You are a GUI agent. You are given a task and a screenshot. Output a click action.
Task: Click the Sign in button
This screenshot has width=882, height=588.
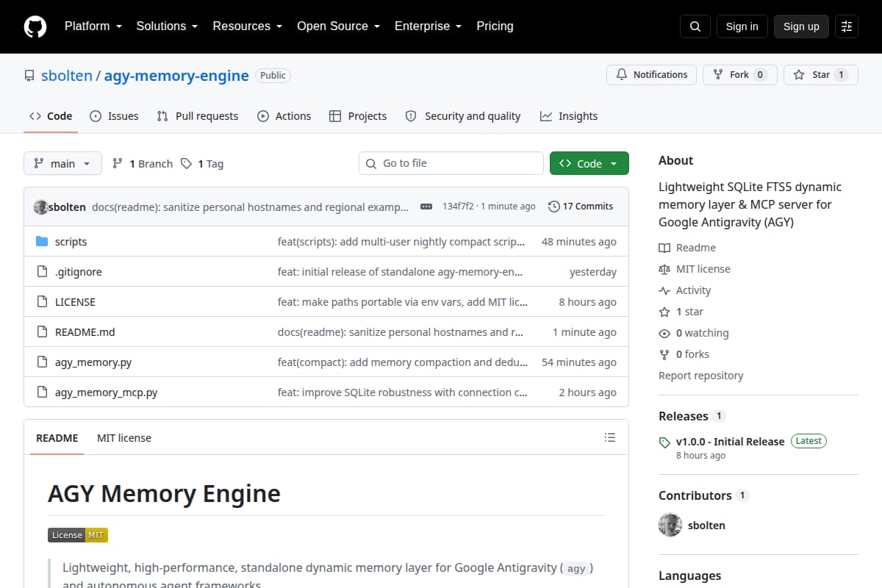click(x=742, y=26)
